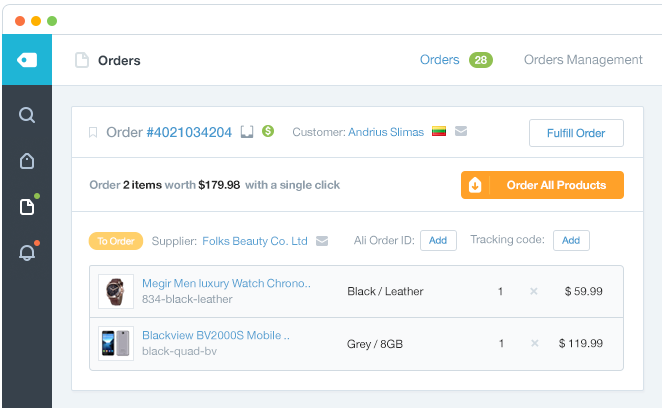Open products via the sidebar tag icon

(x=27, y=161)
